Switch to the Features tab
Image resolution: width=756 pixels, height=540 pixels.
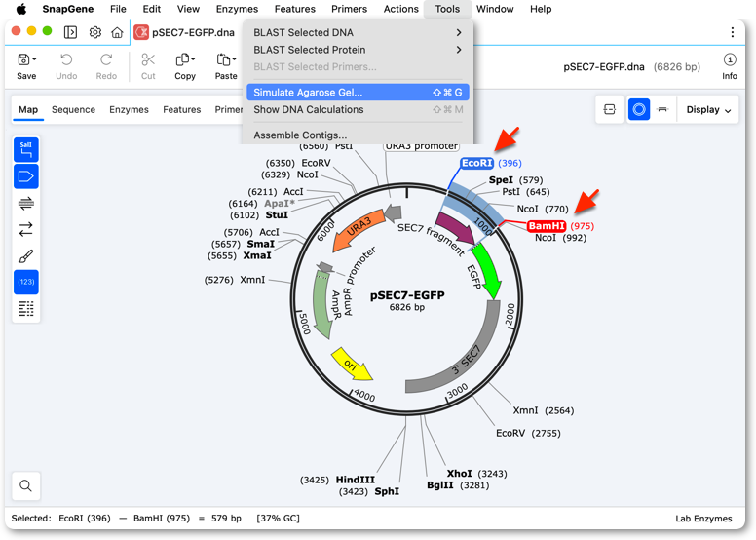click(182, 109)
